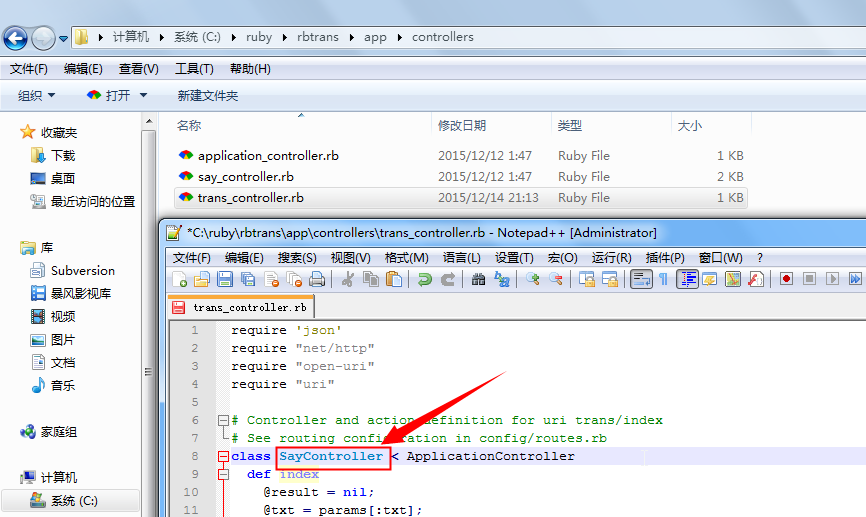
Task: Collapse the def index fold on line 9
Action: [x=223, y=474]
